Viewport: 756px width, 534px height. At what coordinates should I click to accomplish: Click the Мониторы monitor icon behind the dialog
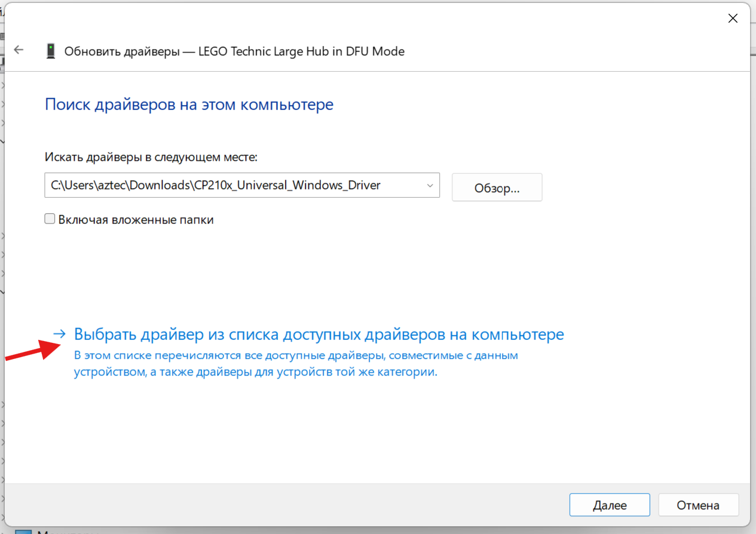pos(23,532)
